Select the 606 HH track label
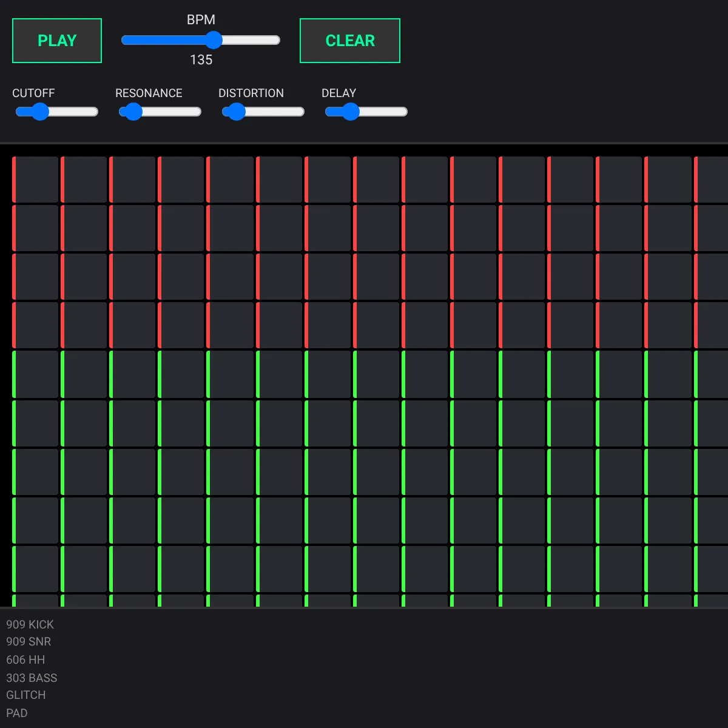This screenshot has width=728, height=728. pos(25,659)
